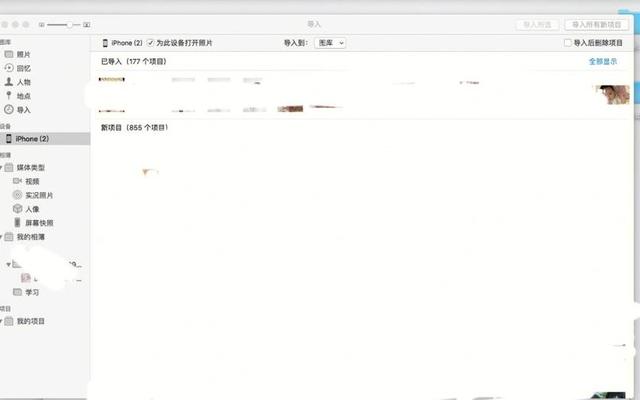The width and height of the screenshot is (640, 400).
Task: Open the 实况照片 live photos album
Action: tap(39, 195)
